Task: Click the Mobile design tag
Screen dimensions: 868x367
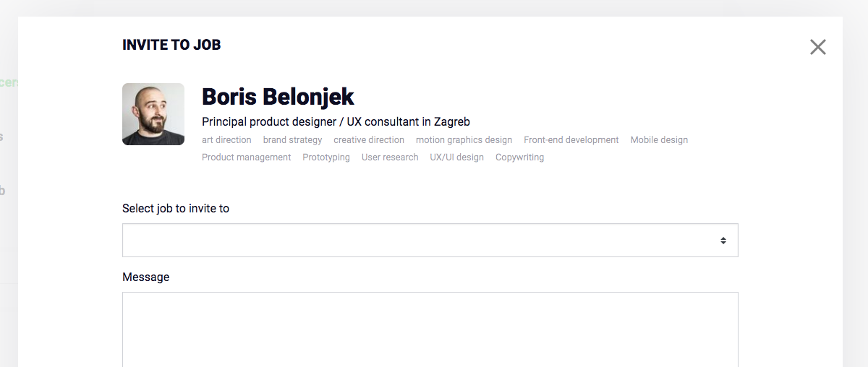Action: [x=659, y=140]
